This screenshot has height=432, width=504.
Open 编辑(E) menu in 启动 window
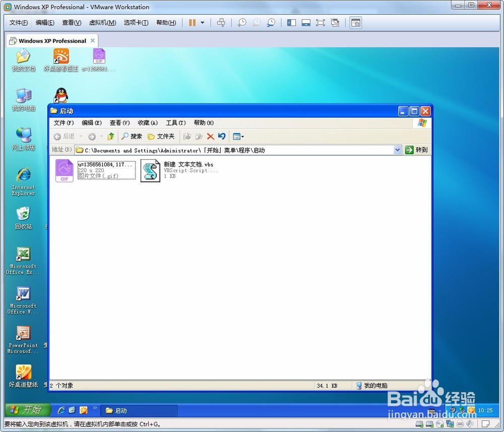point(92,123)
